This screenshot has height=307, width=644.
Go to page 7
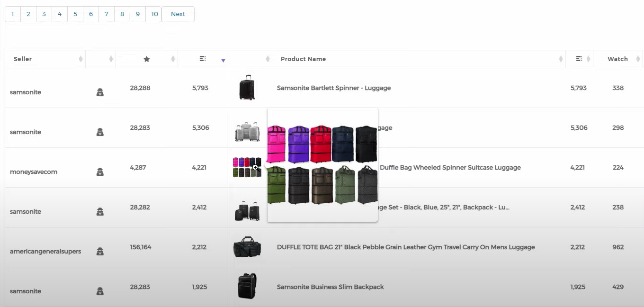pyautogui.click(x=107, y=14)
